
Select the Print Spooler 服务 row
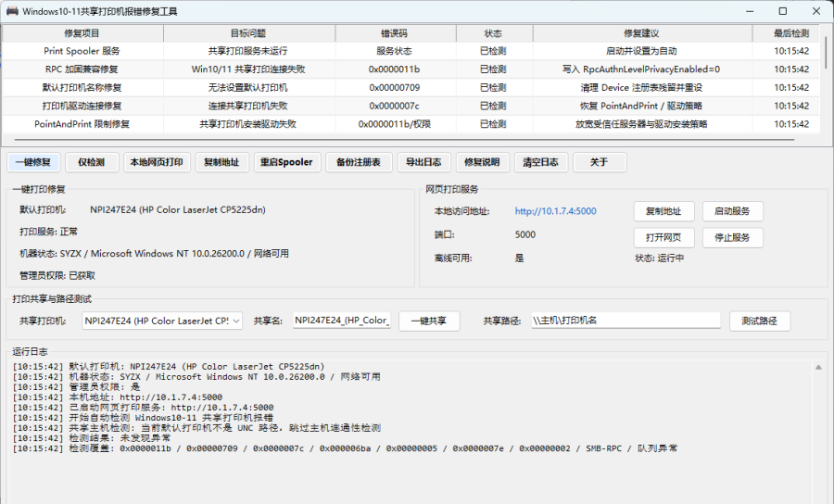pos(411,51)
